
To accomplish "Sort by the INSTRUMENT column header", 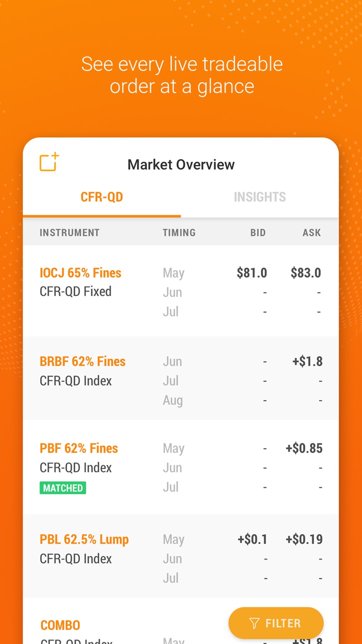I will click(69, 233).
